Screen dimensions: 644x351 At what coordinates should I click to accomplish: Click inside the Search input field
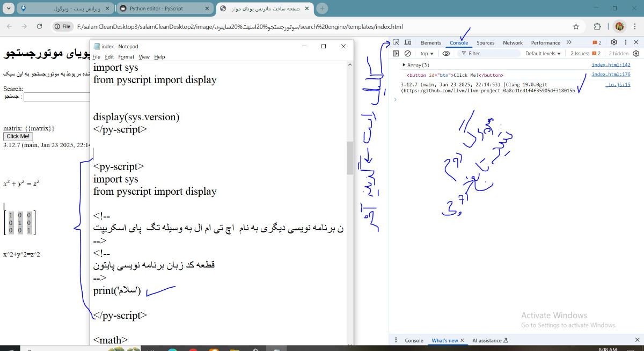[x=59, y=97]
